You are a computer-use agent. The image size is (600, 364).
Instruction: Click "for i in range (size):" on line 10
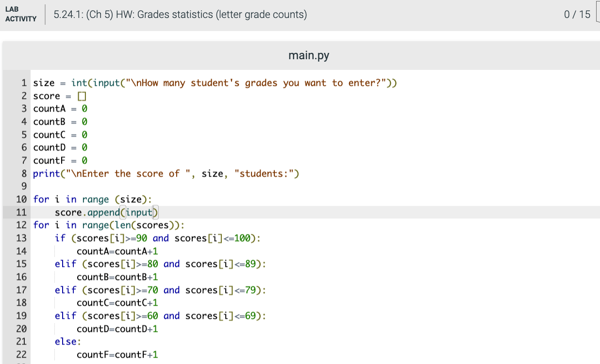tap(92, 199)
